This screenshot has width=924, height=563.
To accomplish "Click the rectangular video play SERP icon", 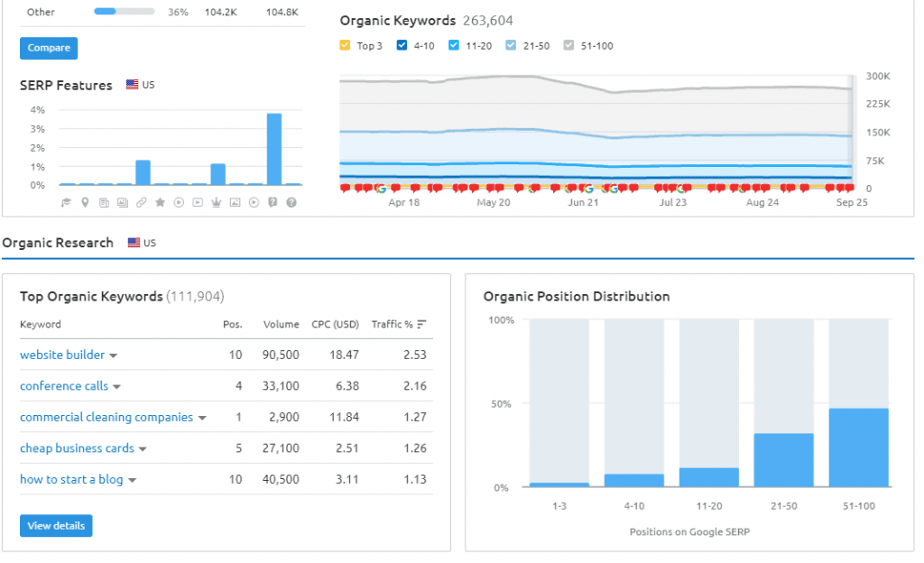I will pyautogui.click(x=198, y=203).
